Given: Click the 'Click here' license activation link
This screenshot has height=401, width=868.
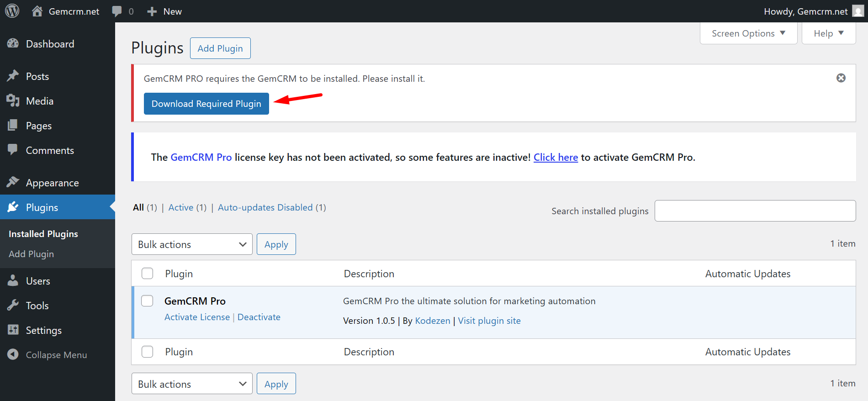Looking at the screenshot, I should click(x=556, y=157).
